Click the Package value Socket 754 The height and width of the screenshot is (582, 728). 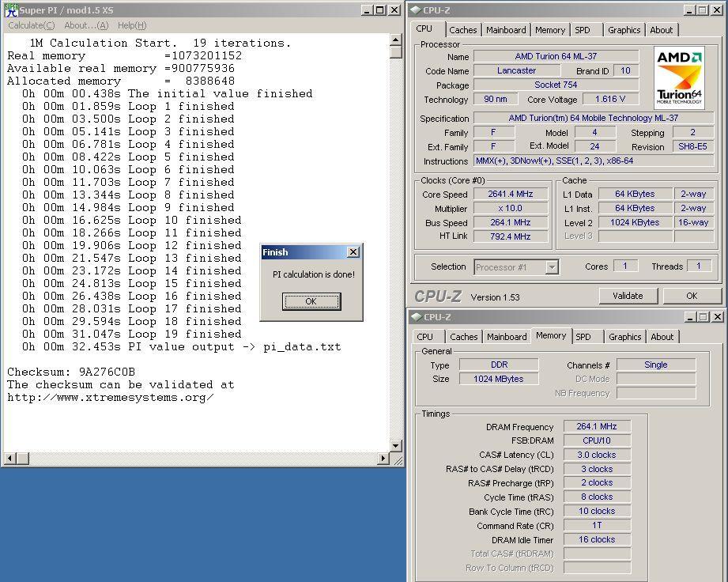(556, 85)
